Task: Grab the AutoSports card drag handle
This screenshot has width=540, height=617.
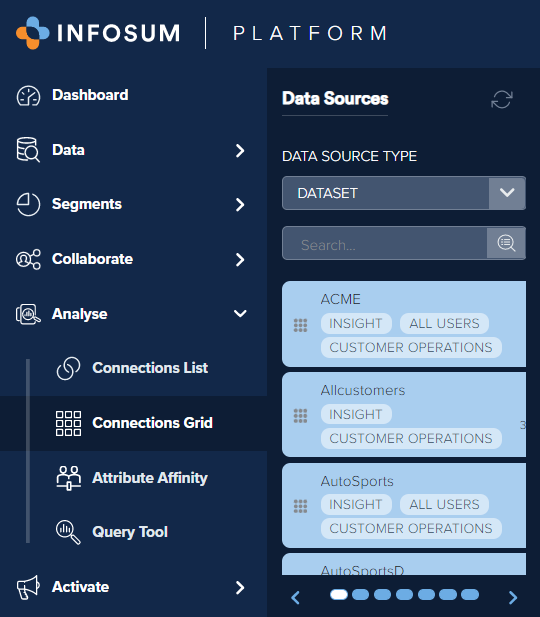Action: pyautogui.click(x=300, y=506)
